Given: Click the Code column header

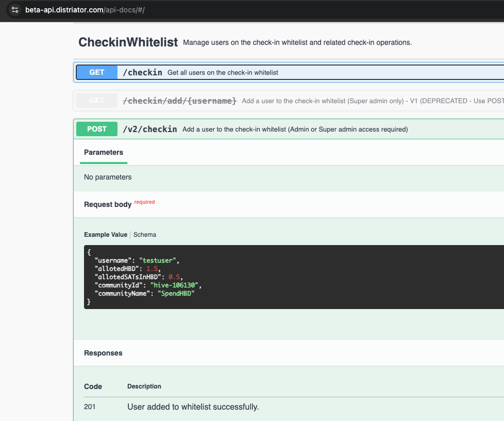Looking at the screenshot, I should click(93, 386).
